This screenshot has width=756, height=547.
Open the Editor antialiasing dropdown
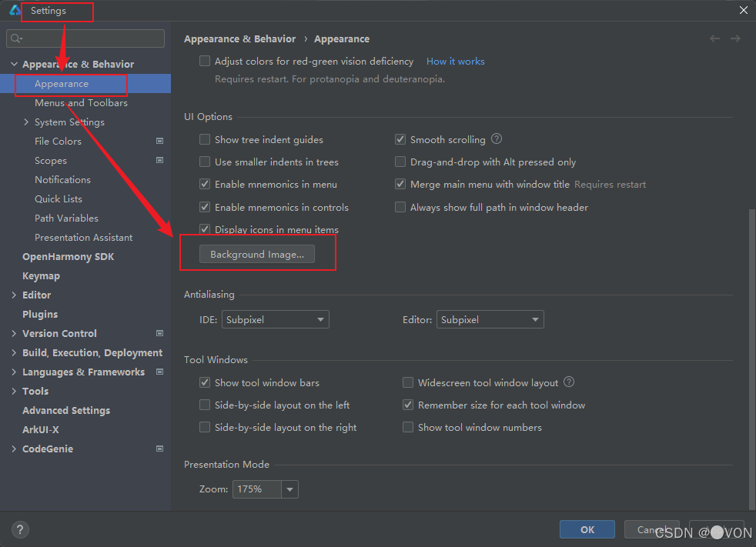click(490, 319)
